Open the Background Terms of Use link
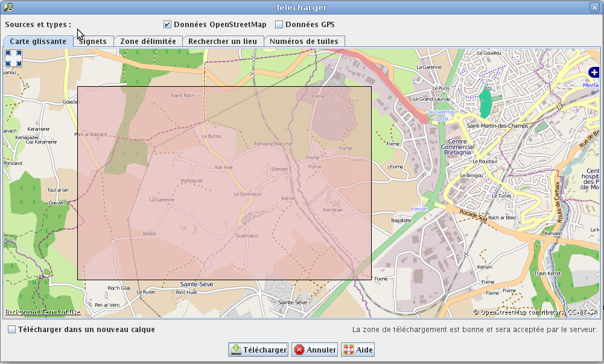604x364 pixels. [x=42, y=312]
